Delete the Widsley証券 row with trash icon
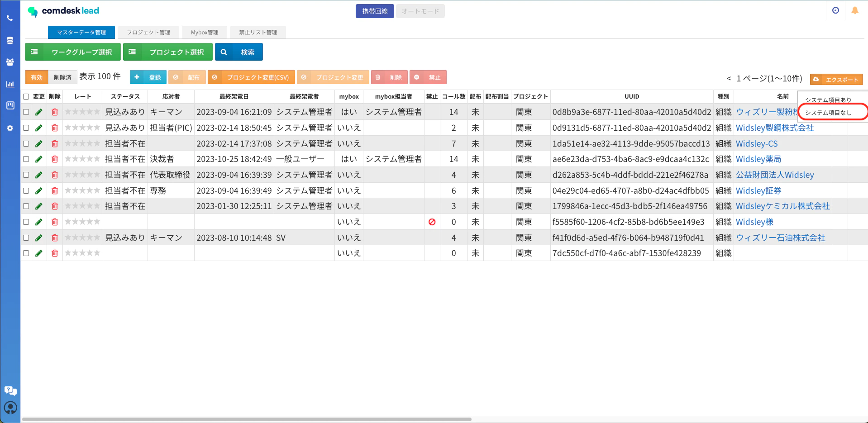 click(x=55, y=191)
